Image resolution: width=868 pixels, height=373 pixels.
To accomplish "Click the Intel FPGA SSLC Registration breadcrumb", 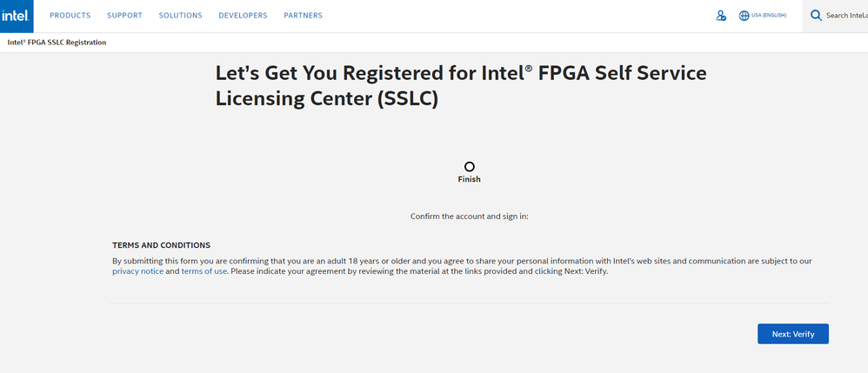I will (x=57, y=43).
